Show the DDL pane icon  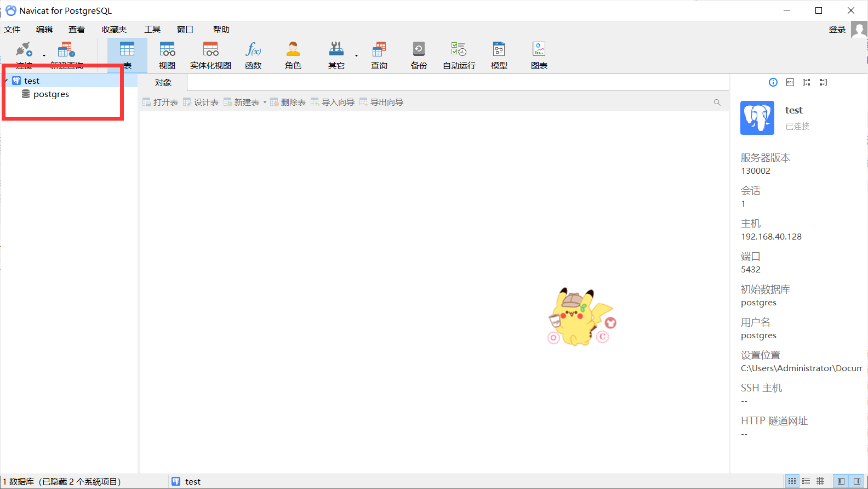[790, 82]
